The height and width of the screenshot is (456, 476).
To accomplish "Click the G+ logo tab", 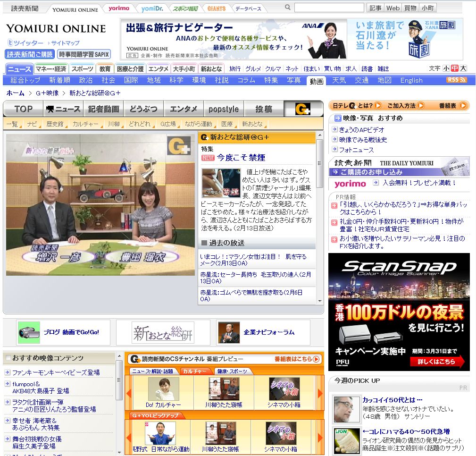I will [303, 109].
